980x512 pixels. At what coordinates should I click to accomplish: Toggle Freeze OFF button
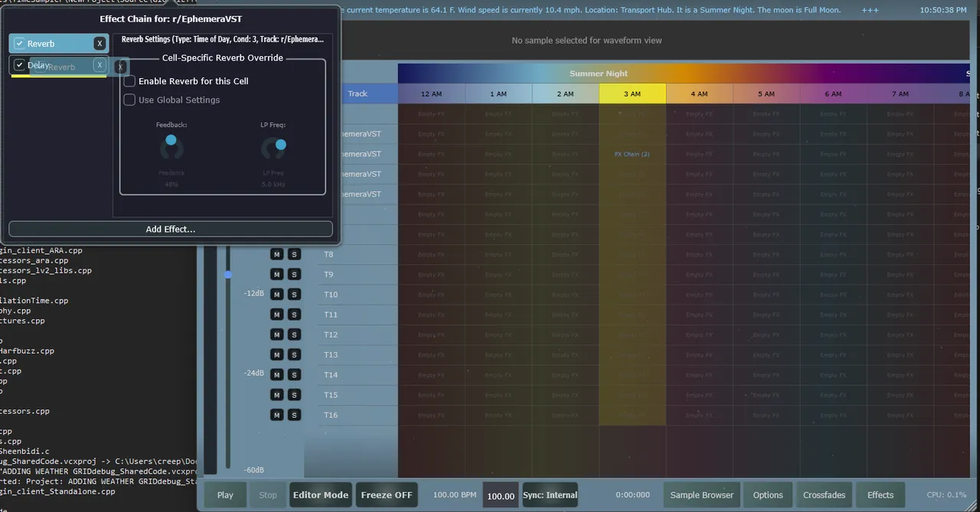tap(387, 495)
